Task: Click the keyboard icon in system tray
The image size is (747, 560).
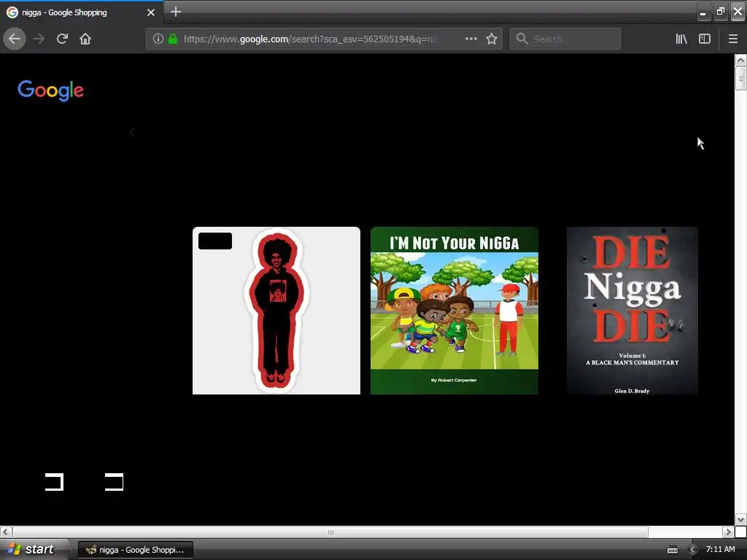Action: pos(672,550)
